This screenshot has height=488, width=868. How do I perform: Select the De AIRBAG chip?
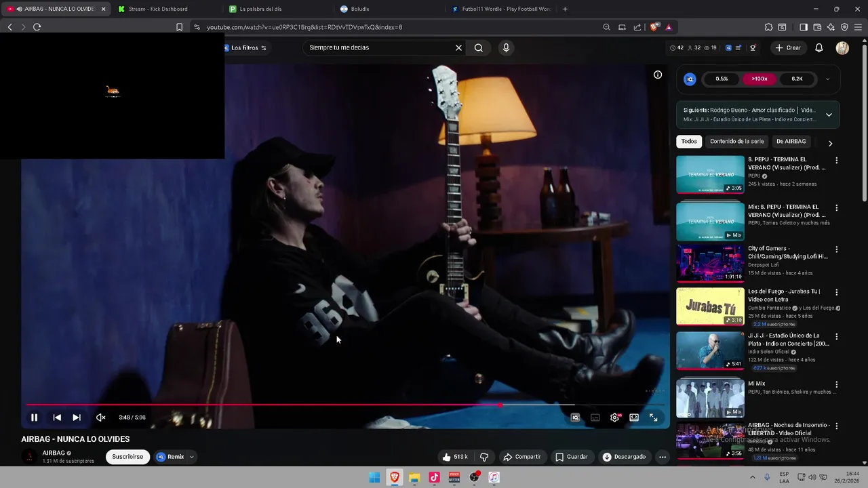coord(791,142)
